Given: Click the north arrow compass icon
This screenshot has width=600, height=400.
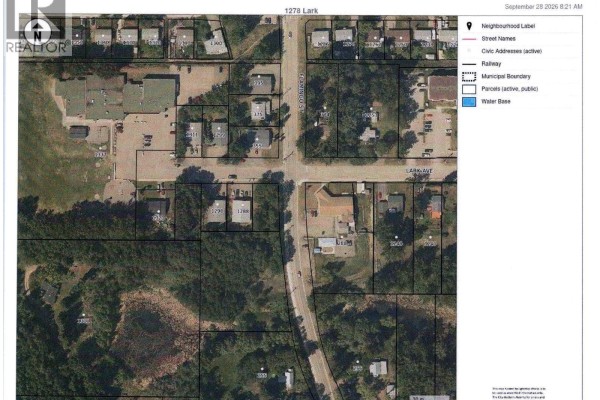Looking at the screenshot, I should pos(37,33).
